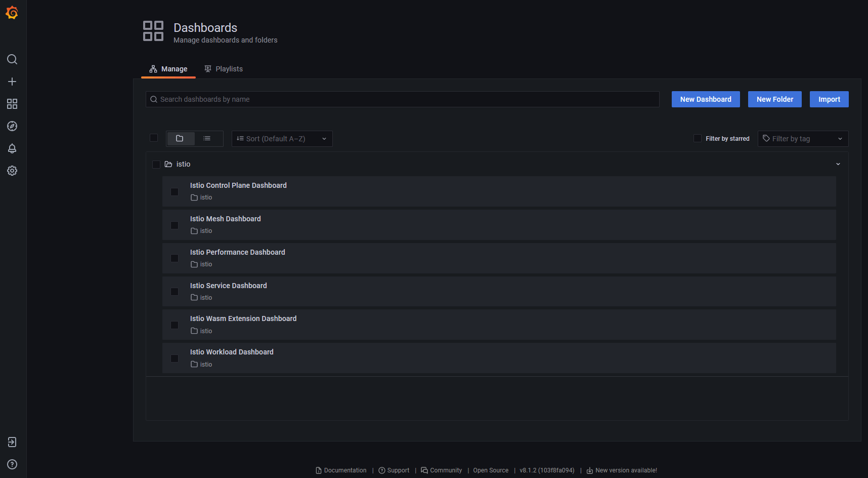The image size is (868, 478).
Task: Check the Istio Performance Dashboard checkbox
Action: pos(175,258)
